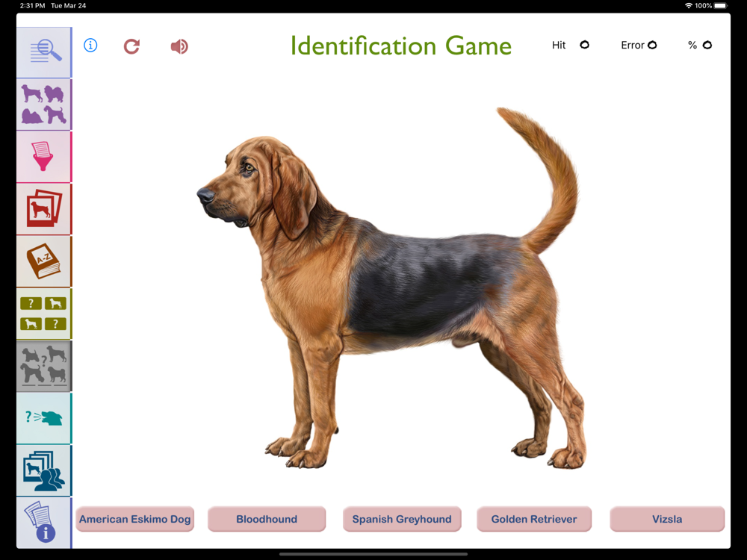This screenshot has width=747, height=560.
Task: Open the user photos gallery icon
Action: coord(44,471)
